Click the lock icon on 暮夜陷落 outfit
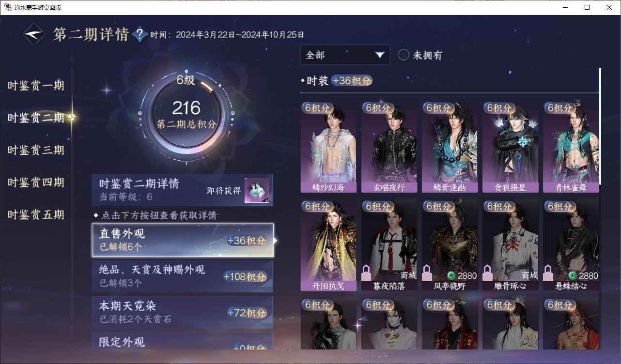Viewport: 621px width, 364px height. 367,272
